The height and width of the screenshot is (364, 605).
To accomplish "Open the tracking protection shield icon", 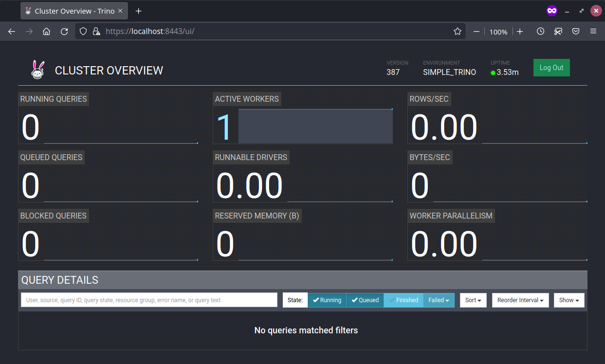I will coord(83,31).
